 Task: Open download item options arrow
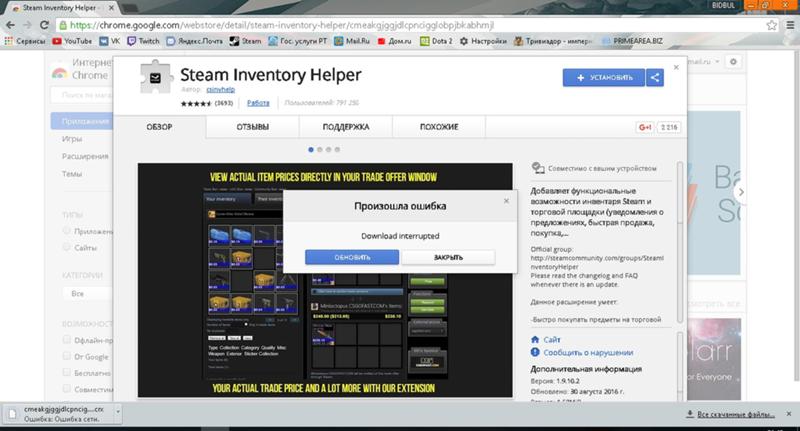(118, 411)
